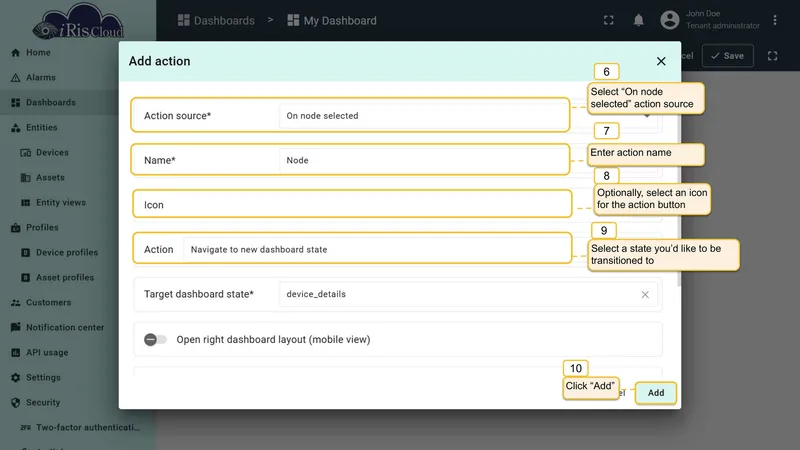
Task: Click My Dashboard breadcrumb
Action: click(332, 20)
